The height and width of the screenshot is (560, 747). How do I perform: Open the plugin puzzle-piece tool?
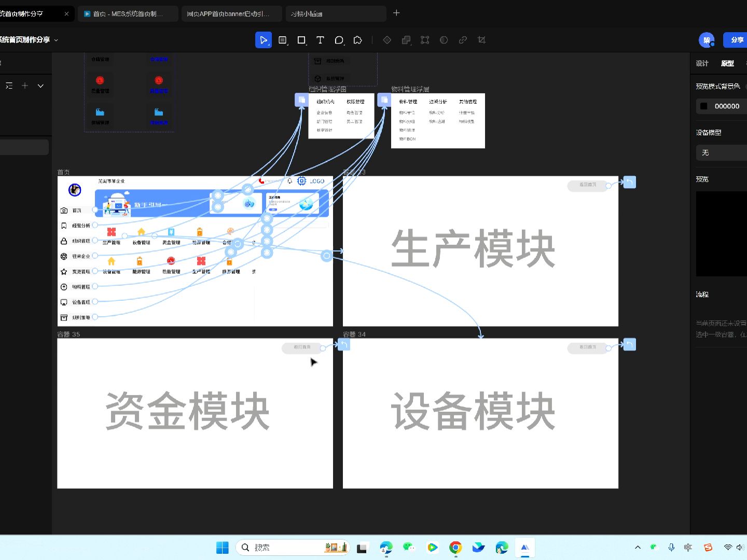(x=358, y=40)
